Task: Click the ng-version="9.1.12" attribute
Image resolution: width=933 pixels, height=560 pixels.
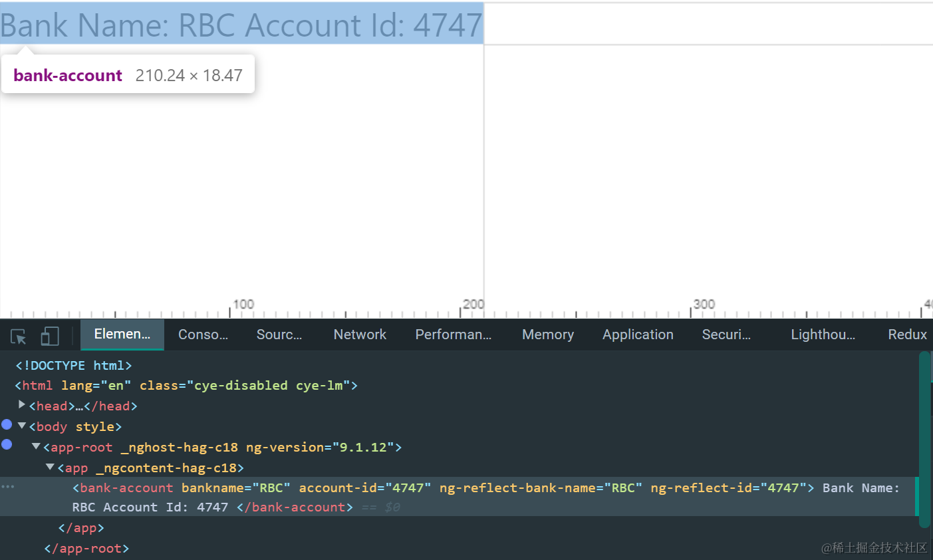Action: pyautogui.click(x=320, y=447)
